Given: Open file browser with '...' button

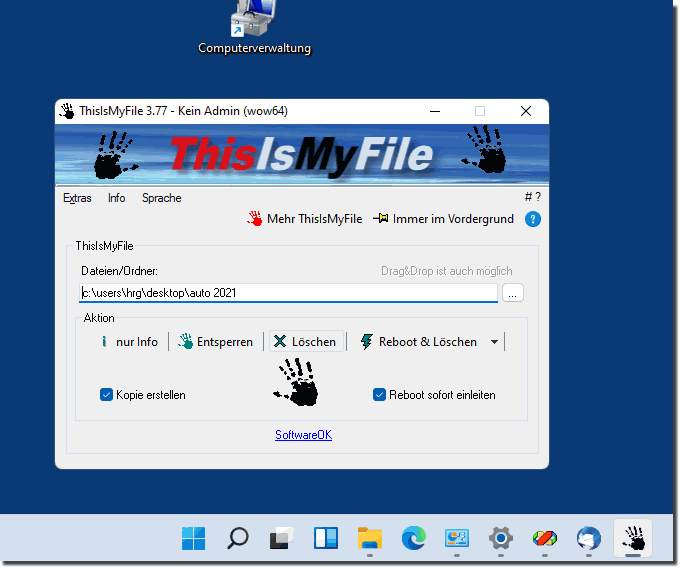Looking at the screenshot, I should point(513,293).
